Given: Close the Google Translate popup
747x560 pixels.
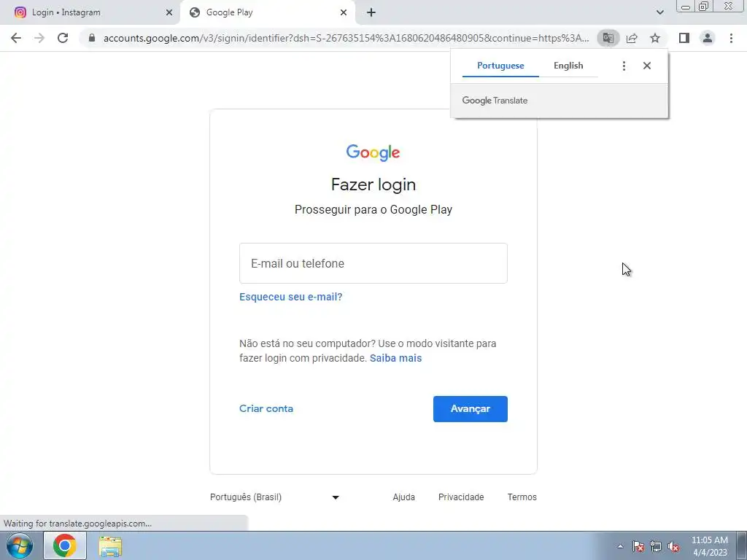Looking at the screenshot, I should 647,66.
